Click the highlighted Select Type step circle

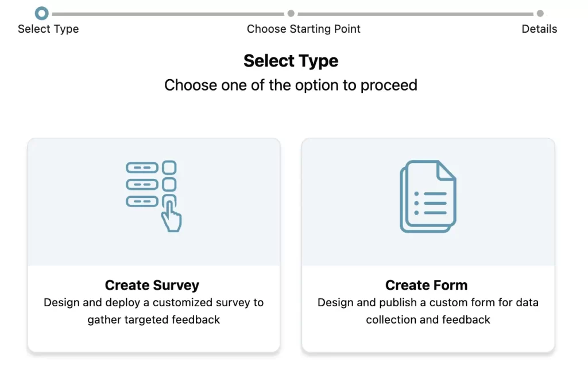42,13
